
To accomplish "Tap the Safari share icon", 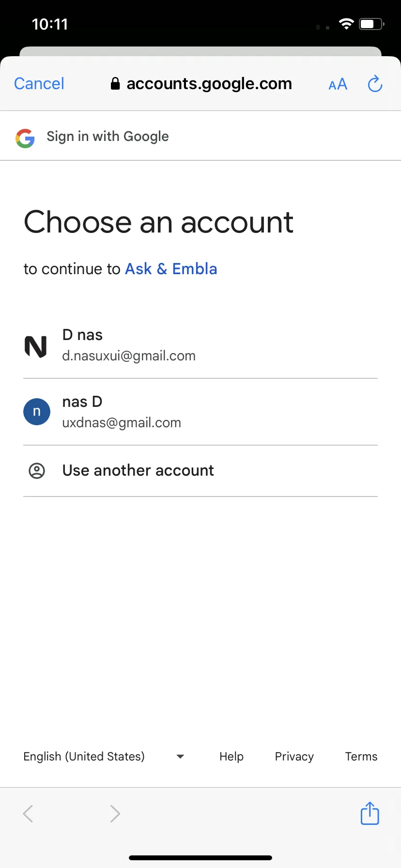I will (370, 813).
